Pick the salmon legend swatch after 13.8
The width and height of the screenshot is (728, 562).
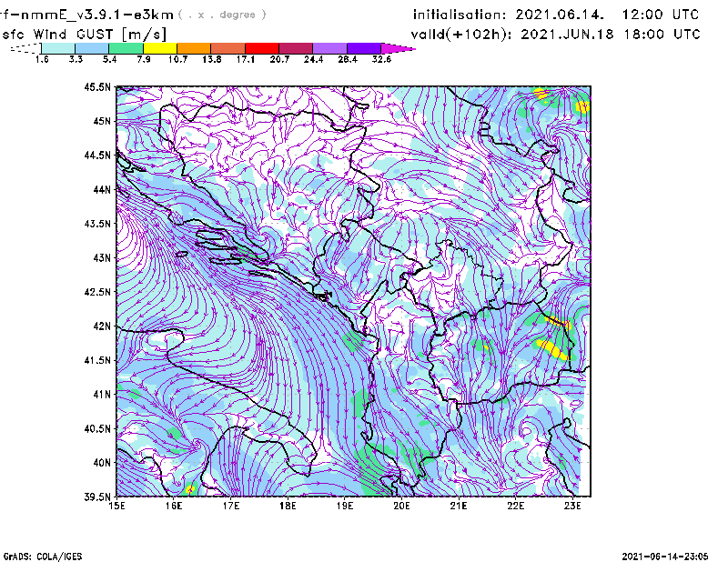(228, 48)
